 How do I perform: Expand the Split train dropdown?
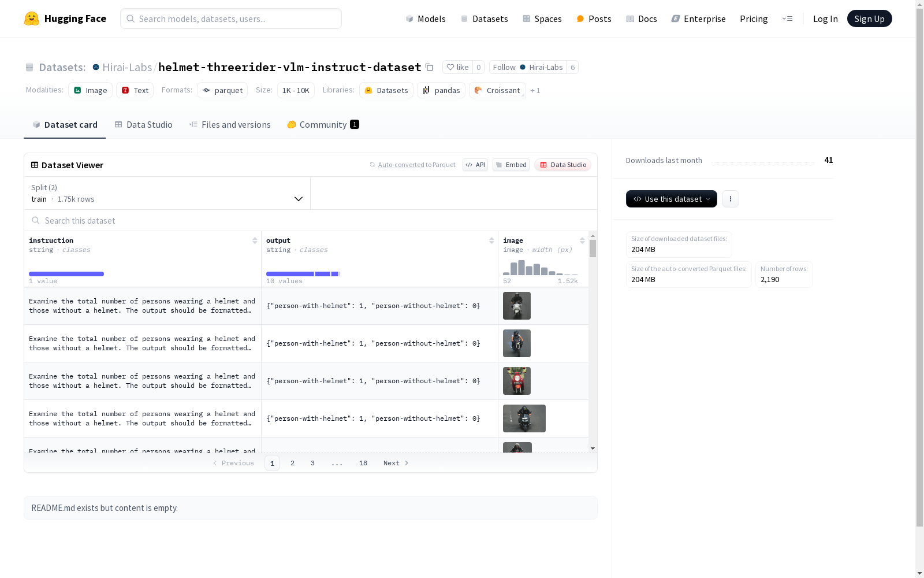click(167, 193)
